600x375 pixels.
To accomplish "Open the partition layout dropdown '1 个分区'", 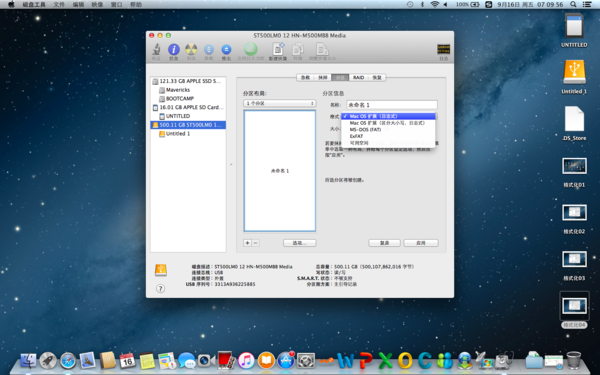I will click(280, 103).
